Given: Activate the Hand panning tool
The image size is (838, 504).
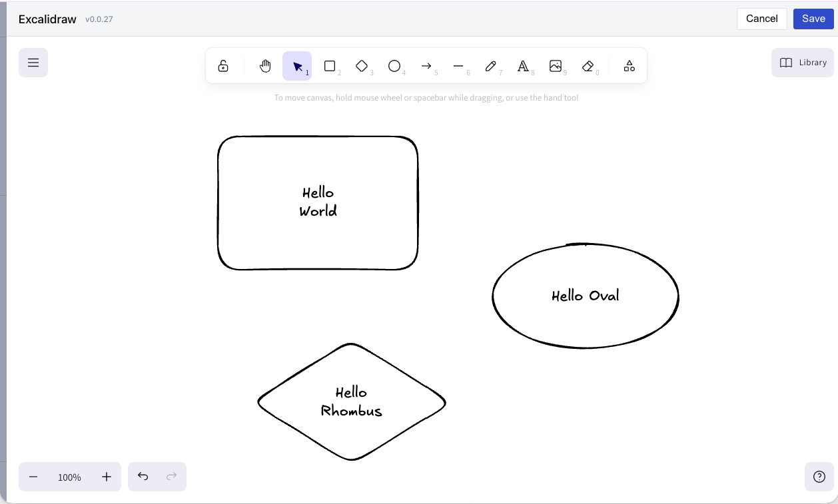Looking at the screenshot, I should pyautogui.click(x=265, y=66).
